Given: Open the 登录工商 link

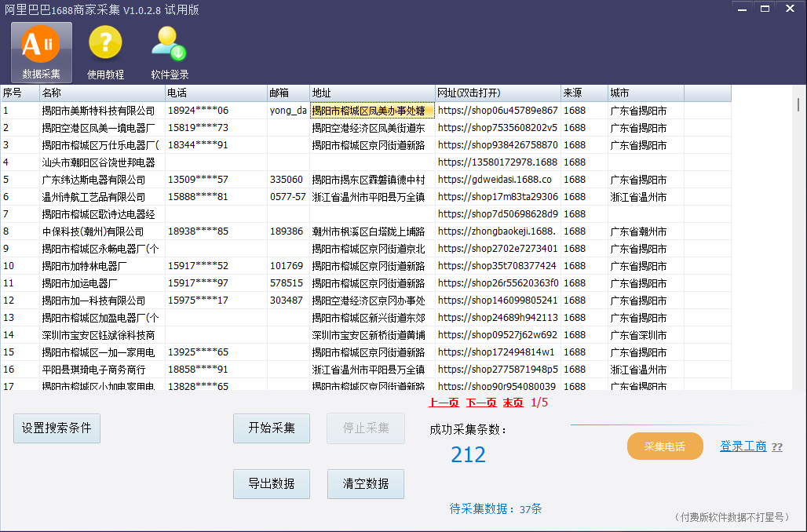Looking at the screenshot, I should (x=743, y=446).
